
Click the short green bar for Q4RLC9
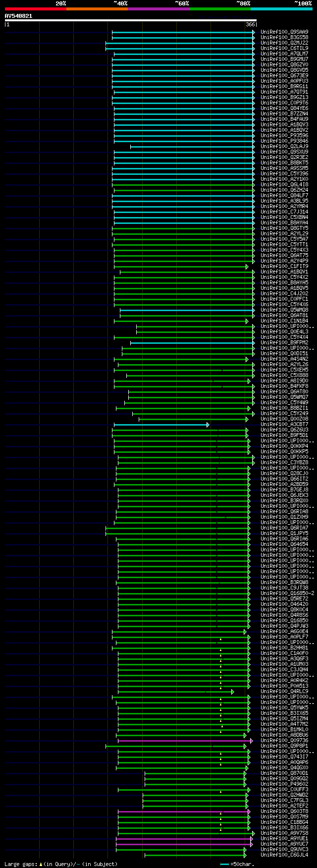coord(176,692)
